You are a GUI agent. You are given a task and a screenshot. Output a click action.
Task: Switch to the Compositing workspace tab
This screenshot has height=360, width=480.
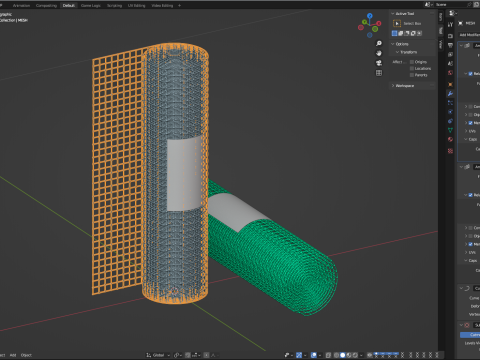click(46, 6)
